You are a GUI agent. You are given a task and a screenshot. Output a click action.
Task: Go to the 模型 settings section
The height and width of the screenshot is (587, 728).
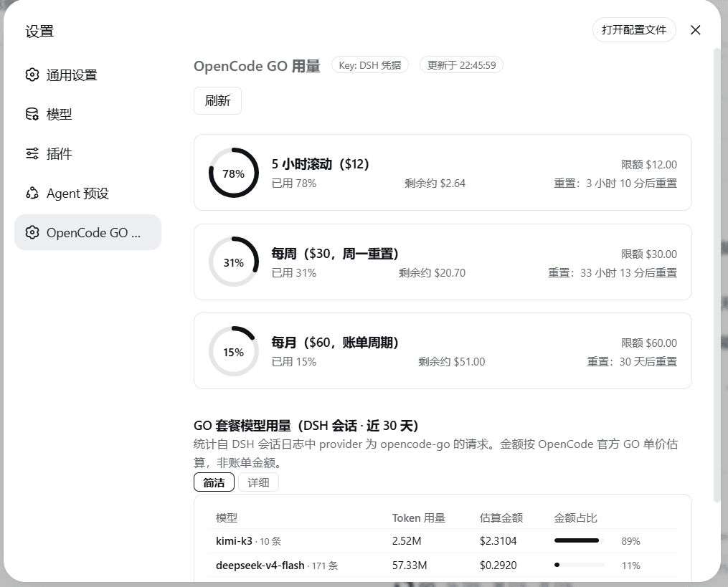point(88,114)
